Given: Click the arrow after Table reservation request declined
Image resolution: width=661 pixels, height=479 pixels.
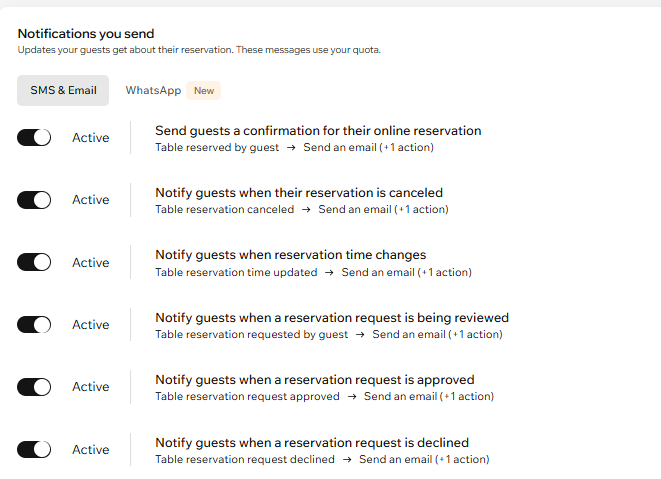Looking at the screenshot, I should (x=347, y=460).
